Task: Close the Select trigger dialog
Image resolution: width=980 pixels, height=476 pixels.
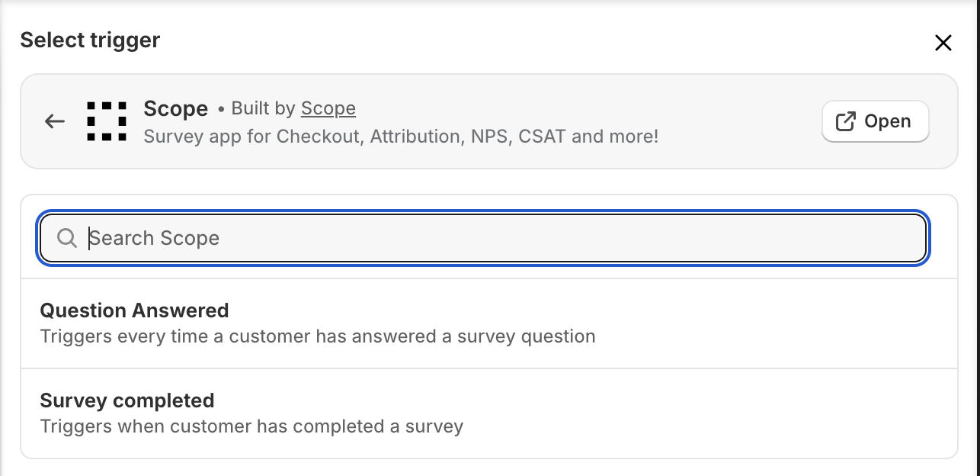Action: point(943,43)
